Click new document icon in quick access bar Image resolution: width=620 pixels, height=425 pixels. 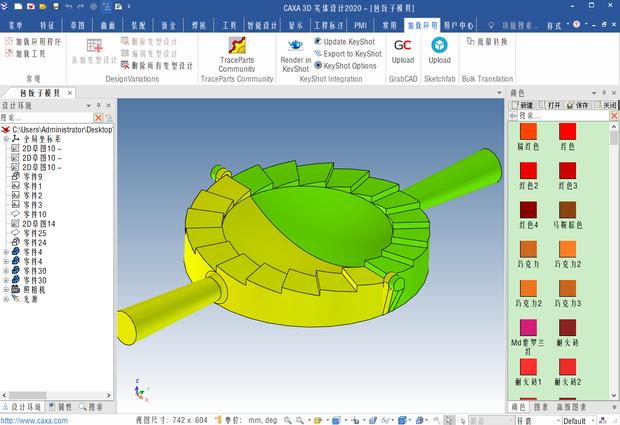(x=18, y=6)
